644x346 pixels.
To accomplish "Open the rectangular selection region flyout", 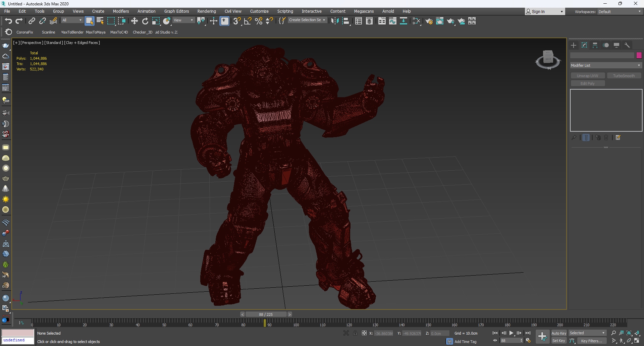I will 111,21.
